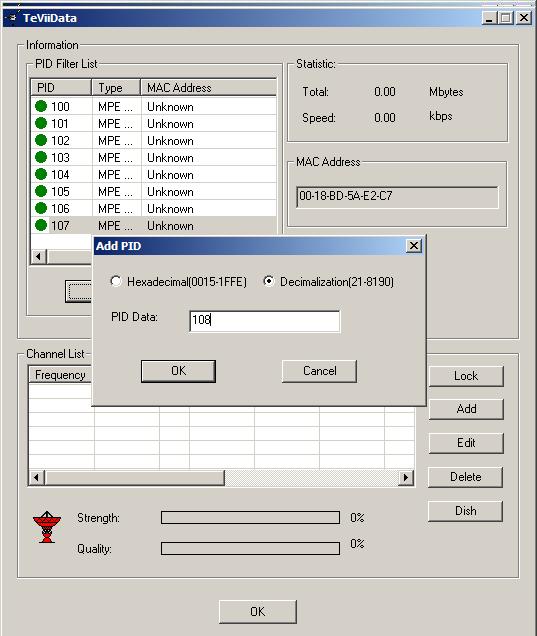
Task: Cancel the Add PID dialog
Action: pos(319,371)
